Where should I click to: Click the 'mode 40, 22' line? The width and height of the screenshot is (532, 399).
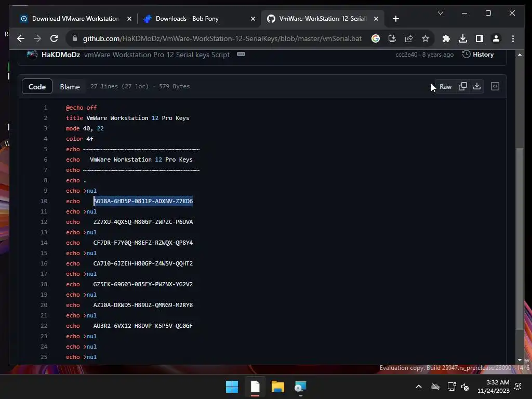point(85,128)
